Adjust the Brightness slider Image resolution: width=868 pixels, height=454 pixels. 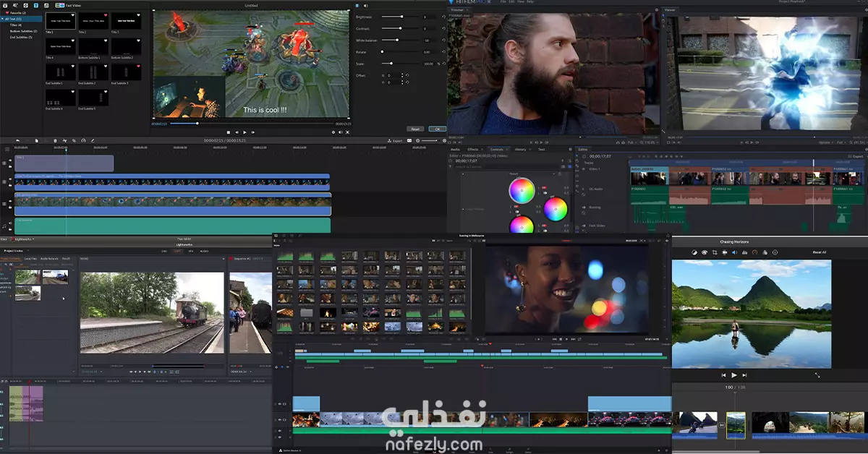(x=400, y=17)
